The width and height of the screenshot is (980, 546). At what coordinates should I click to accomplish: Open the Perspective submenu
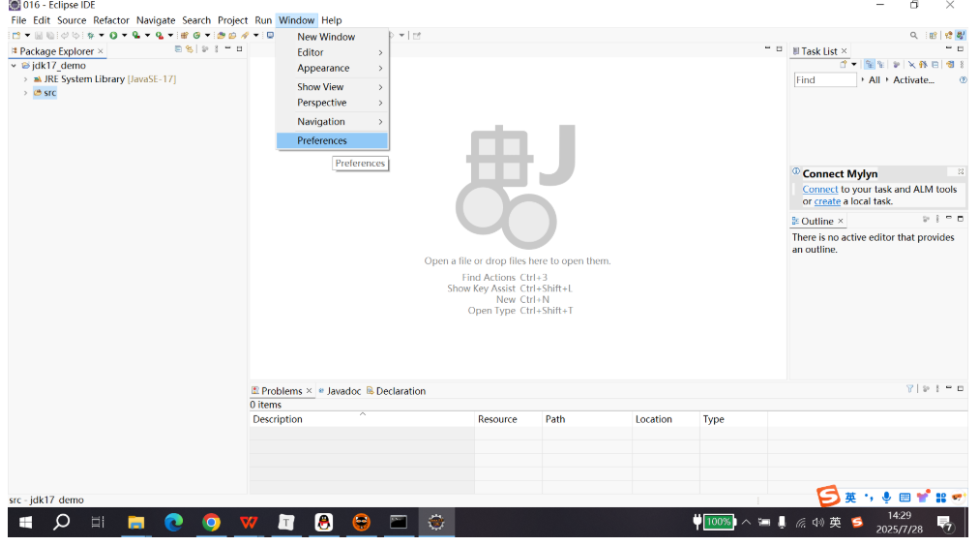[x=332, y=103]
